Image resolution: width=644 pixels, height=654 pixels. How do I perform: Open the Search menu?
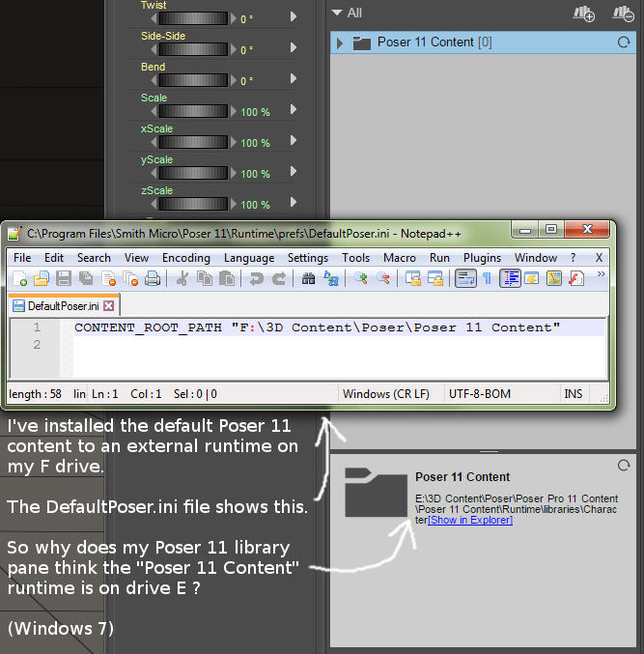point(94,258)
